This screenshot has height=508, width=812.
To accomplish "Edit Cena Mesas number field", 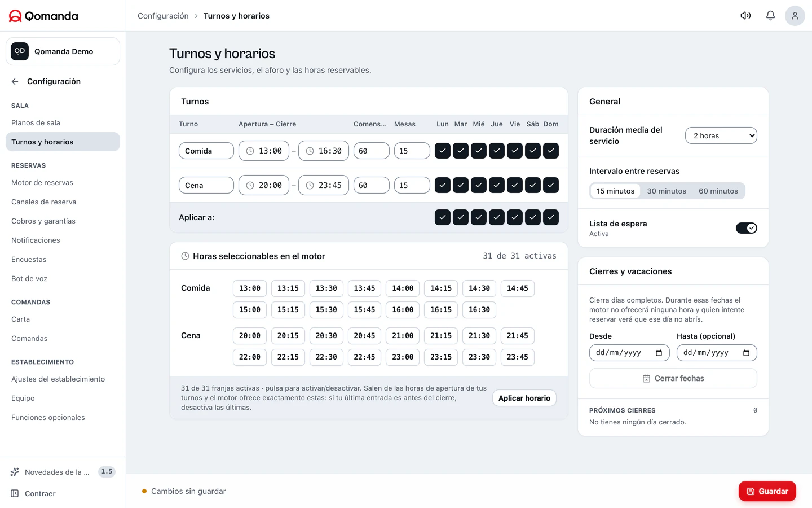I will pos(412,185).
